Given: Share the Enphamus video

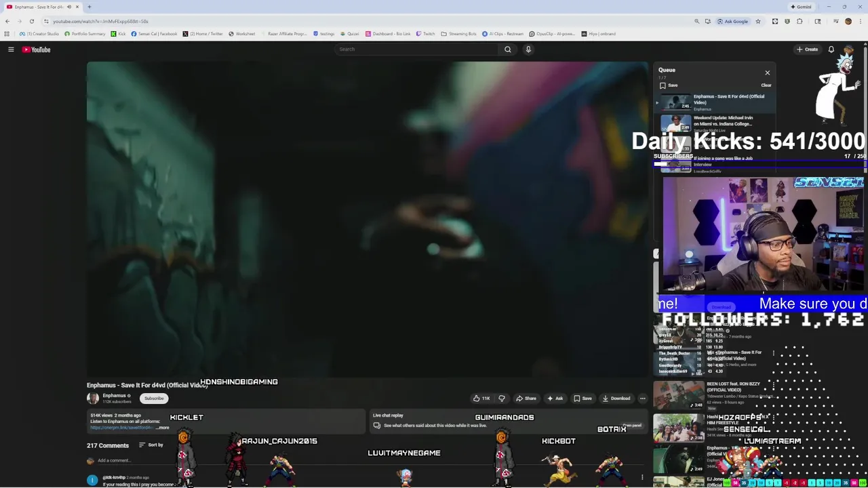Looking at the screenshot, I should point(526,399).
